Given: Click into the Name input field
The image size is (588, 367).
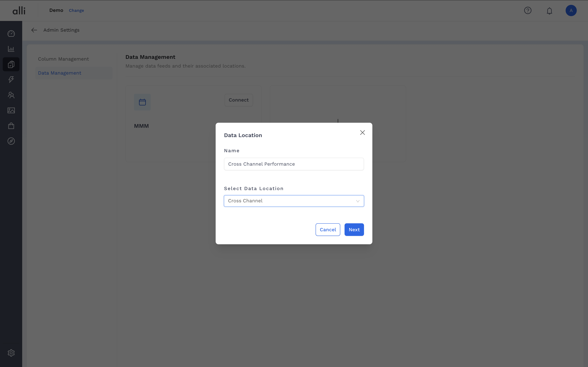Looking at the screenshot, I should pyautogui.click(x=294, y=164).
